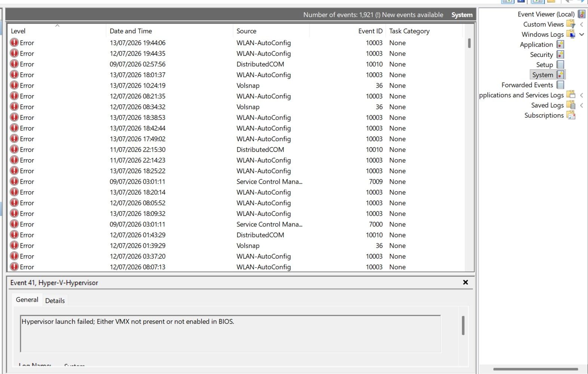Click the 13/07/2026 18:42:44 date cell

click(137, 128)
